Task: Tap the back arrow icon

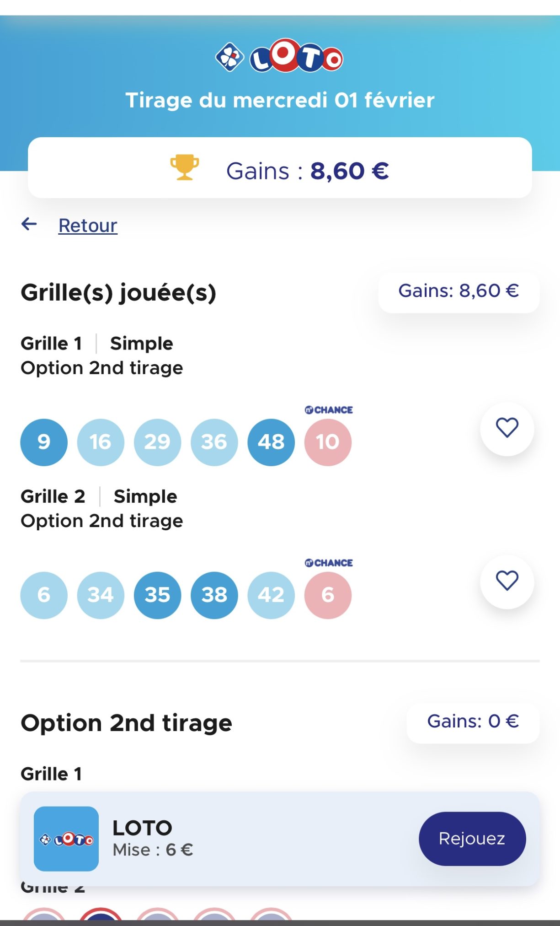Action: pos(29,224)
